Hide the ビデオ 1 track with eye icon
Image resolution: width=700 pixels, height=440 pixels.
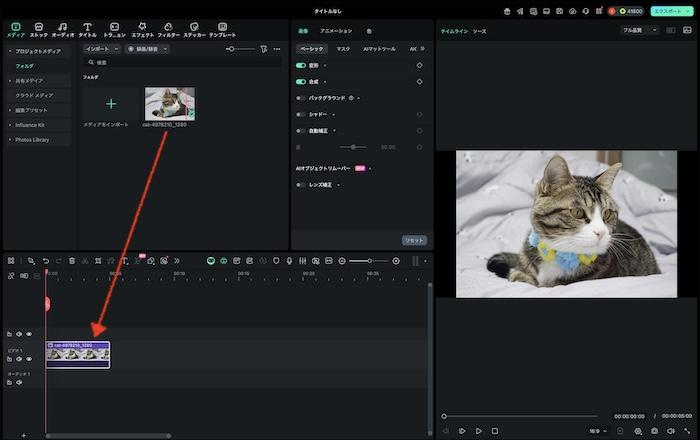(x=29, y=357)
